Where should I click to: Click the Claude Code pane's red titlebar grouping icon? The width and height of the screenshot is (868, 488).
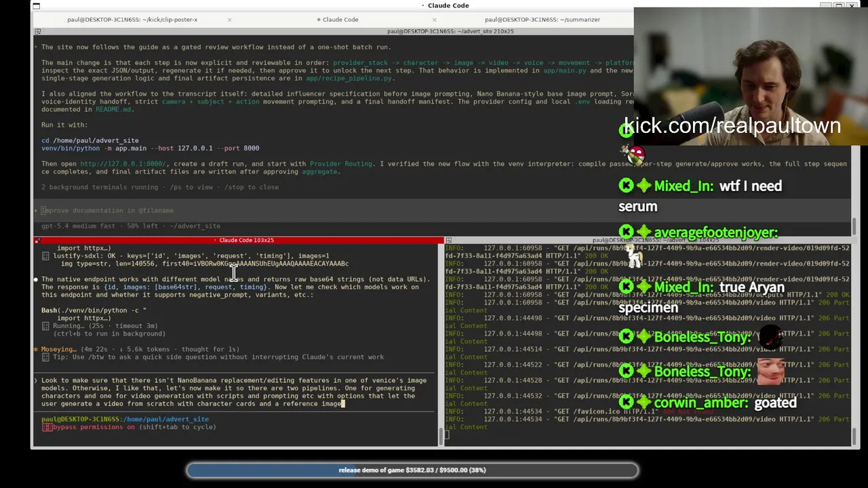pos(38,240)
